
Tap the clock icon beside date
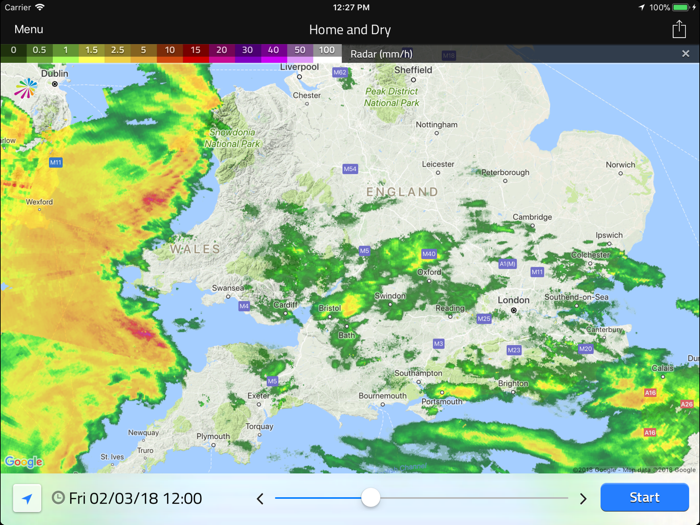pos(58,497)
